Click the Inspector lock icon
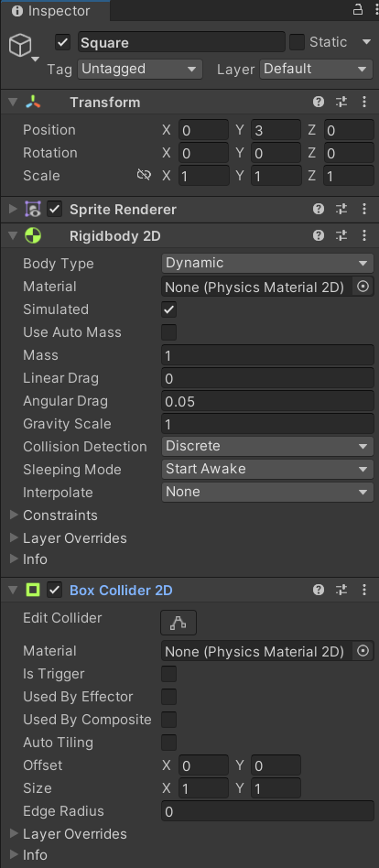 [x=358, y=9]
